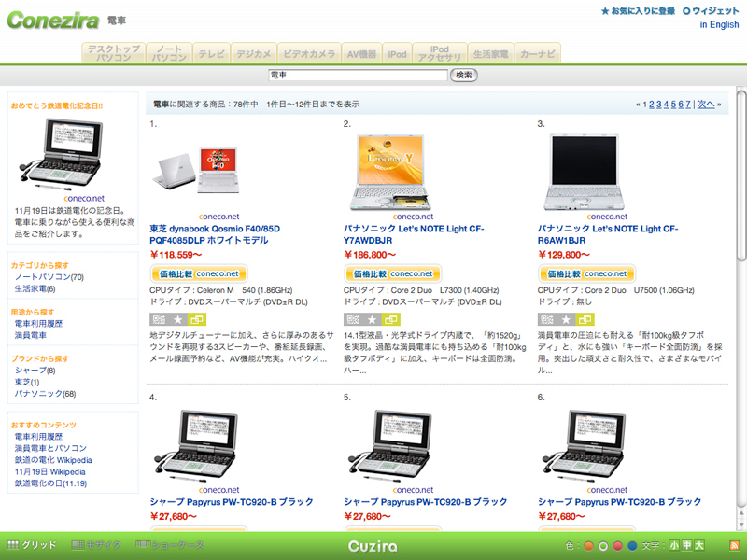This screenshot has width=747, height=560.
Task: Click the gray 関連 icon under Let's NOTE CF-Y7AWDBJR
Action: coord(353,319)
